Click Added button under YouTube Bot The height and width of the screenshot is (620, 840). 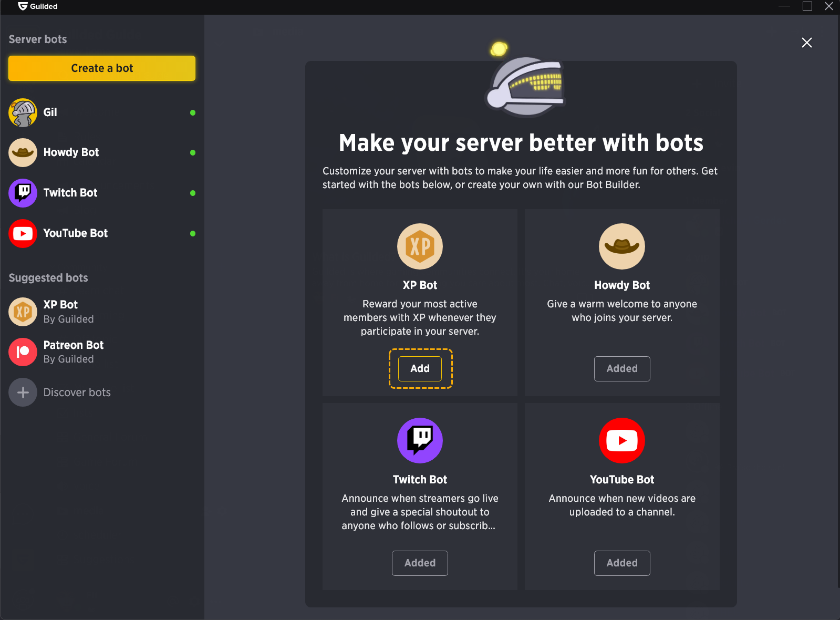point(622,563)
